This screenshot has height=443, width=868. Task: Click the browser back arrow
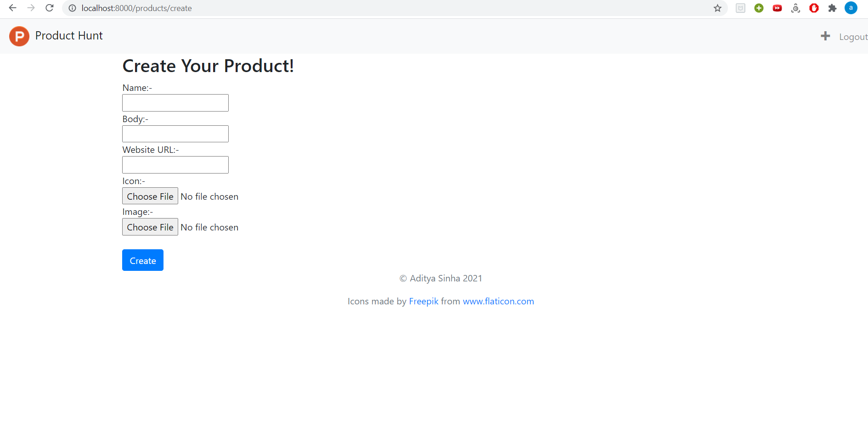(x=12, y=8)
